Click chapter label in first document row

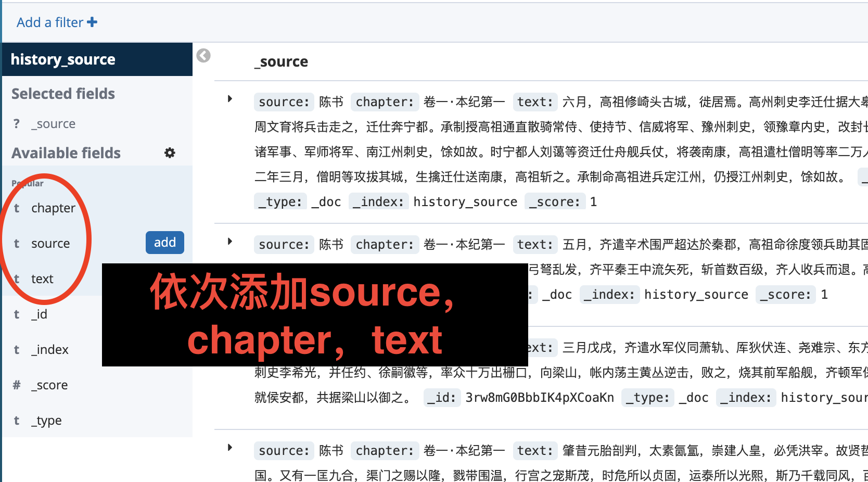coord(385,102)
